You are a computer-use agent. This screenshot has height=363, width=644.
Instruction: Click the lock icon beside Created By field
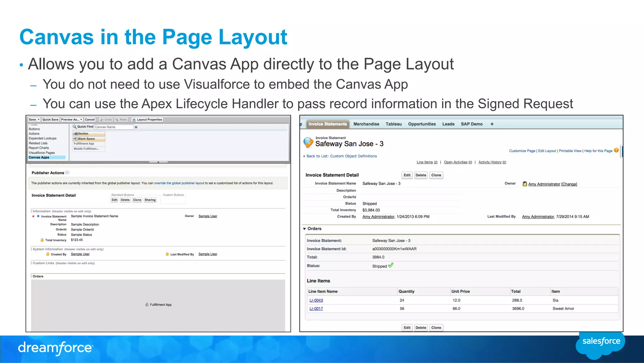(48, 254)
